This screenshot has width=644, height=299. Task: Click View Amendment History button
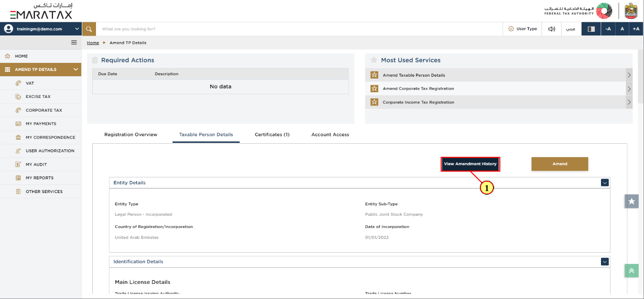tap(470, 164)
